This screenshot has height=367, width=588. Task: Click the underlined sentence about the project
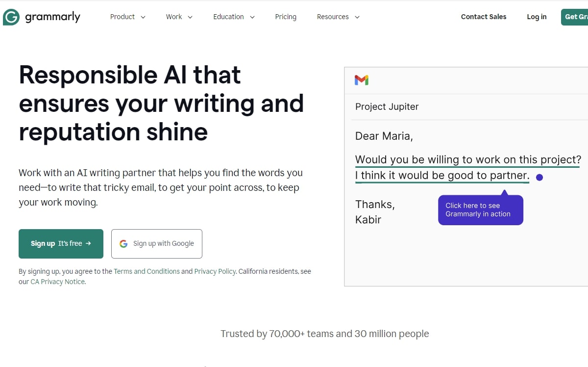[468, 160]
